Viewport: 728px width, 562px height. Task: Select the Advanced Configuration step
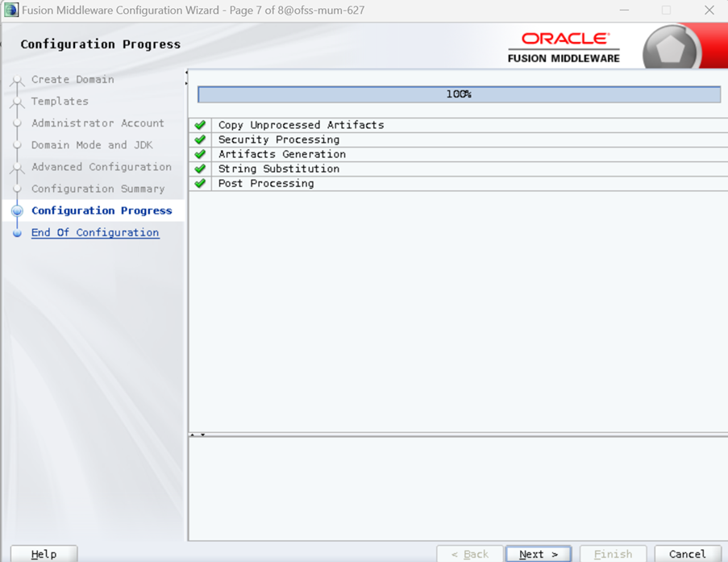(x=102, y=167)
